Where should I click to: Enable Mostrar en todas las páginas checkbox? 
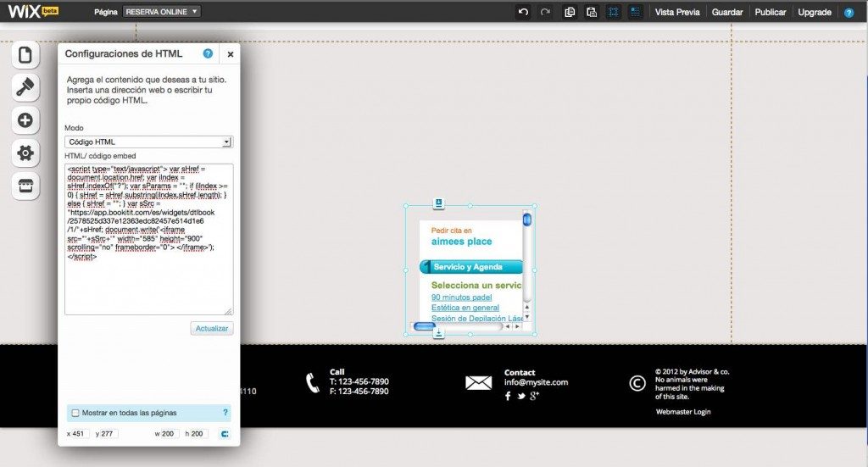[75, 413]
